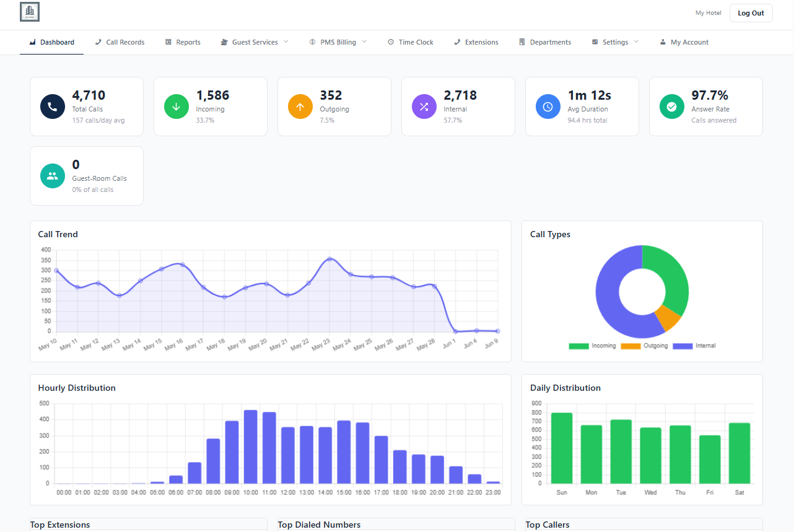Click the 07:00 bar in Hourly Distribution
Image resolution: width=794 pixels, height=532 pixels.
click(194, 473)
